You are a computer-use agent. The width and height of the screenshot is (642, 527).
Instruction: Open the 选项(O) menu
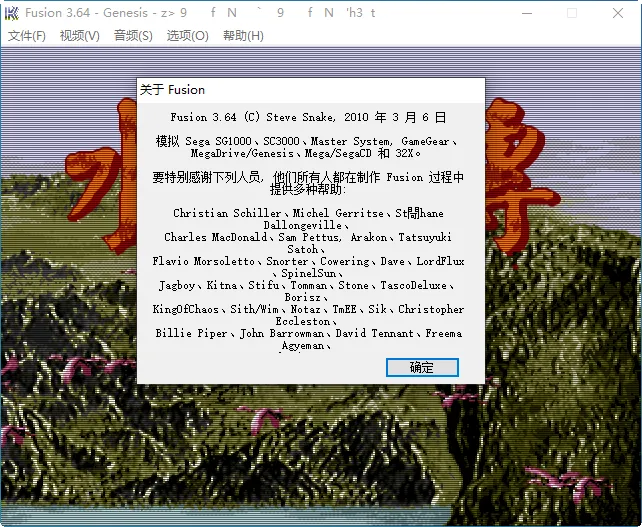point(187,36)
